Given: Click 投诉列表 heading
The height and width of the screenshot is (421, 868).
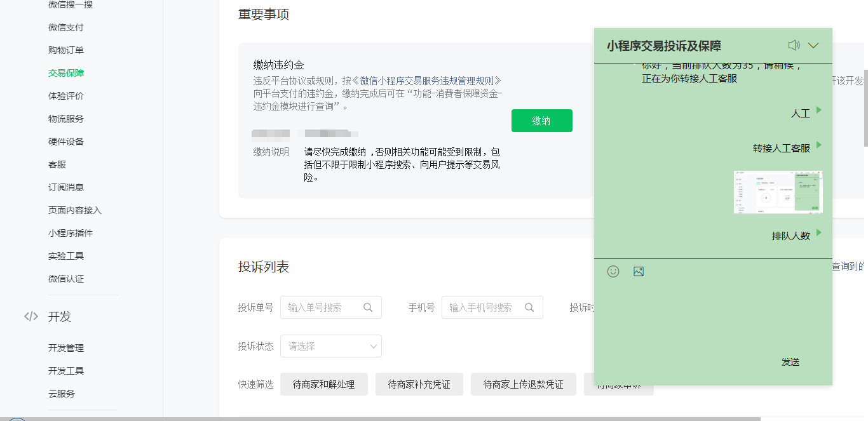Looking at the screenshot, I should pos(264,267).
